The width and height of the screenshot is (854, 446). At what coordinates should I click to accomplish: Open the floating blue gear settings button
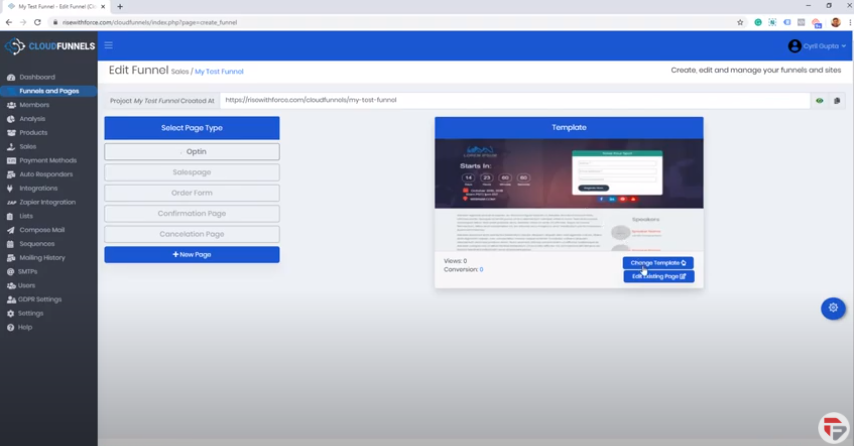pos(833,308)
